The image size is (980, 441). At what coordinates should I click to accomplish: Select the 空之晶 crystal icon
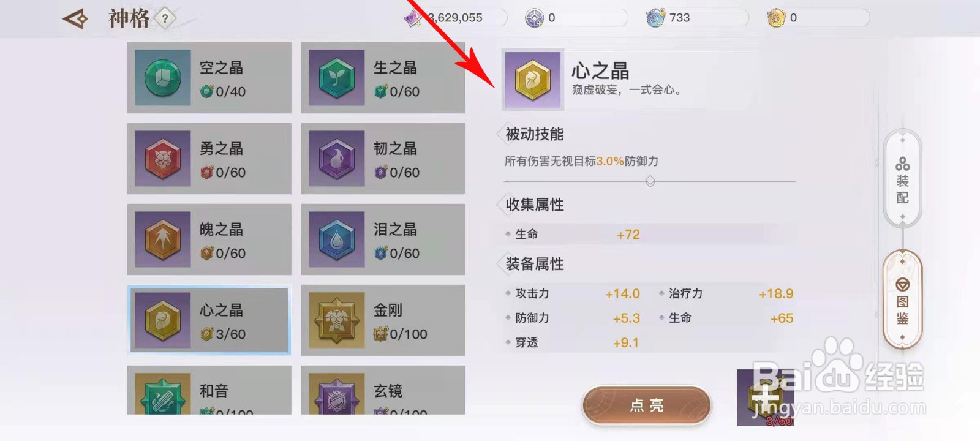click(x=162, y=78)
